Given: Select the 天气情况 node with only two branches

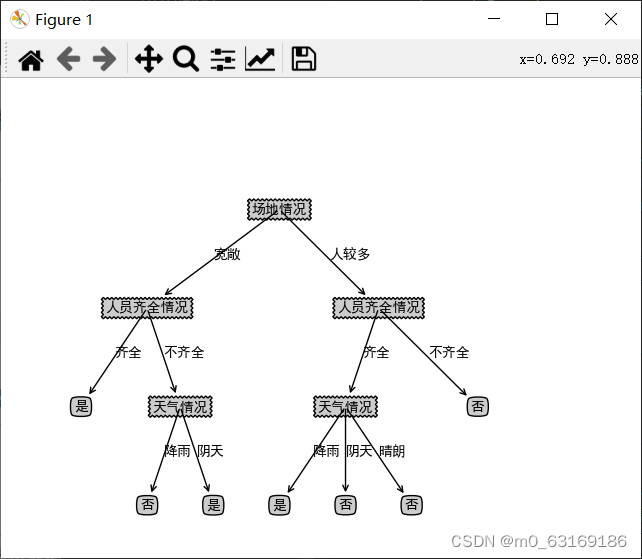Looking at the screenshot, I should [x=180, y=407].
